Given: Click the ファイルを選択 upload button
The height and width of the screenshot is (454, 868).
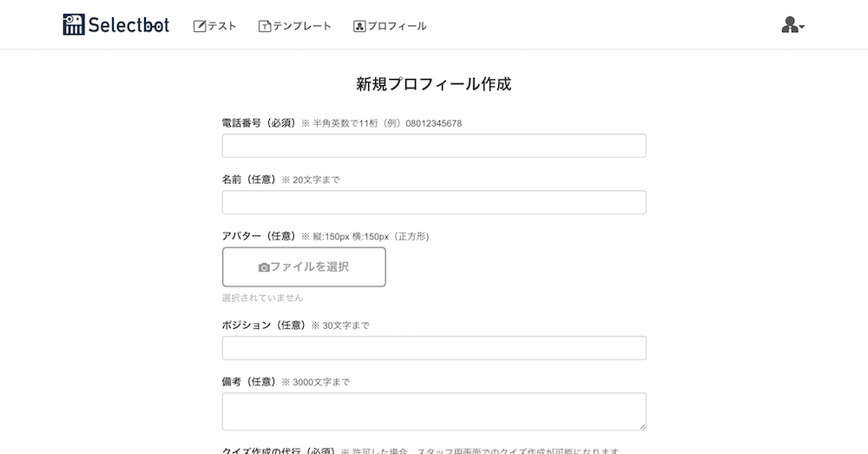Looking at the screenshot, I should [304, 266].
